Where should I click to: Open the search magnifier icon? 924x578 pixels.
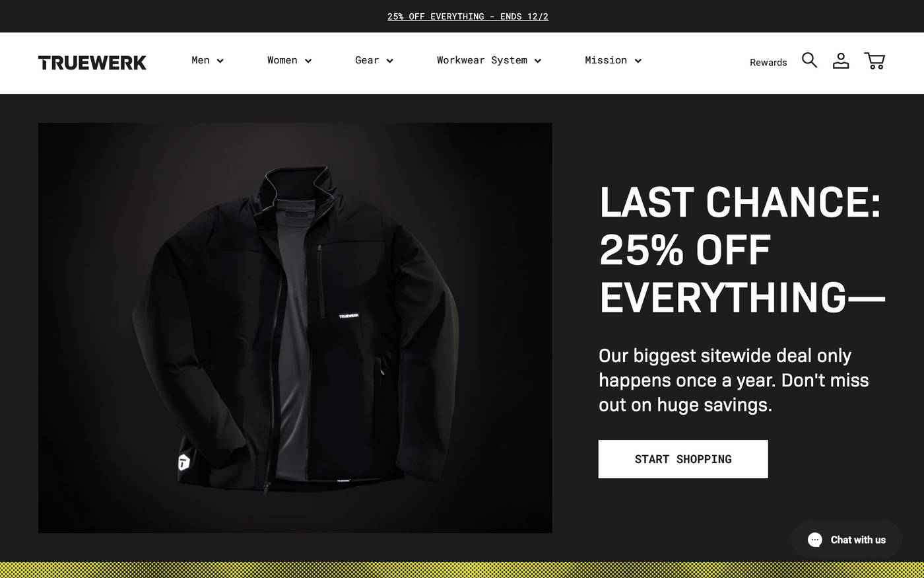pos(809,60)
